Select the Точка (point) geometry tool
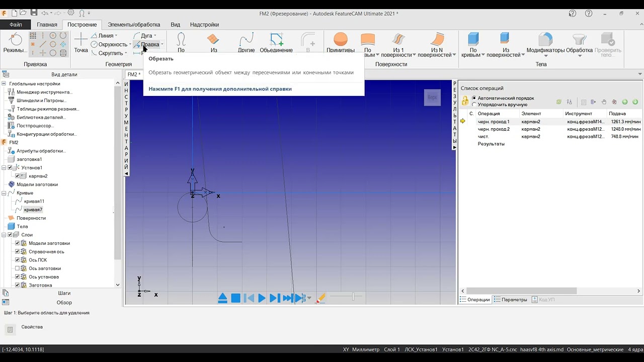Viewport: 644px width, 362px height. [81, 43]
